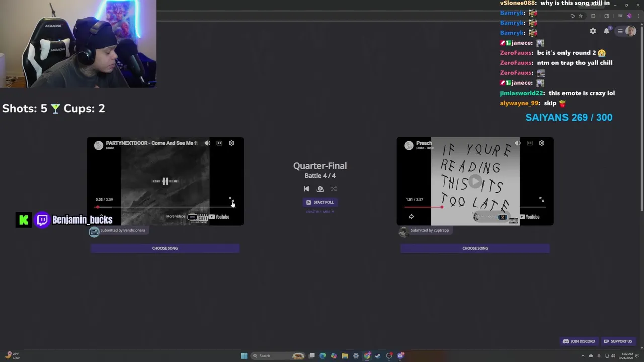
Task: Share the Preach video
Action: (x=411, y=217)
